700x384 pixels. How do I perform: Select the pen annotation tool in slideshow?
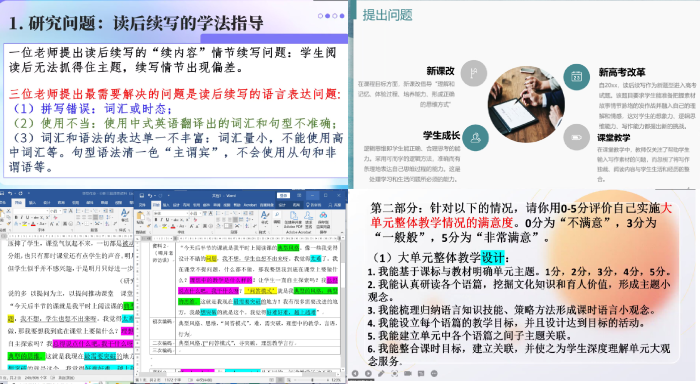pyautogui.click(x=381, y=373)
